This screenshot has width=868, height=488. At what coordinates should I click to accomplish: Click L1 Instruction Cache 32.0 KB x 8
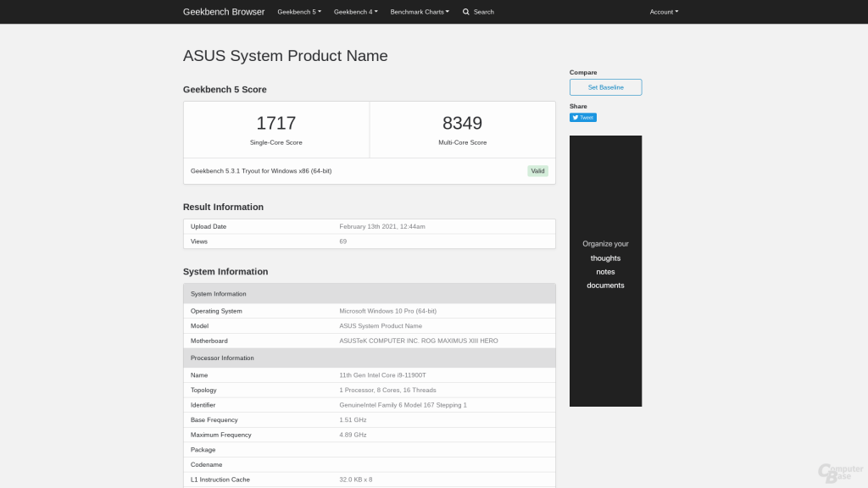coord(356,480)
